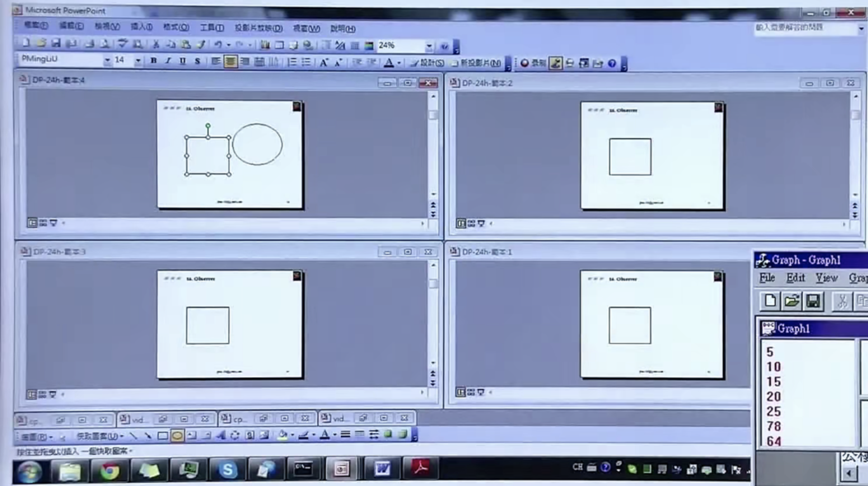This screenshot has width=868, height=486.
Task: Open the 視窗(W) Window menu
Action: pyautogui.click(x=306, y=29)
